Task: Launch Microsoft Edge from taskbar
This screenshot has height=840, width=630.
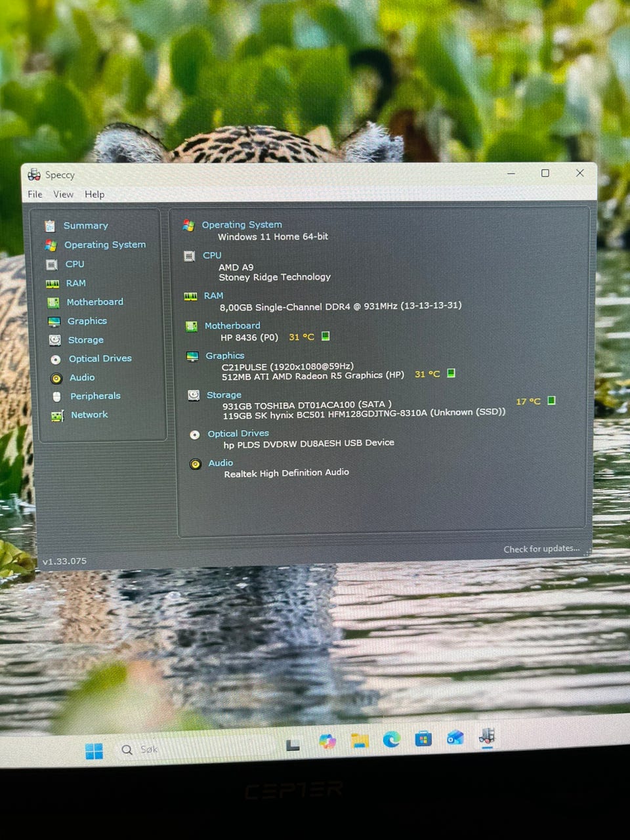Action: coord(392,739)
